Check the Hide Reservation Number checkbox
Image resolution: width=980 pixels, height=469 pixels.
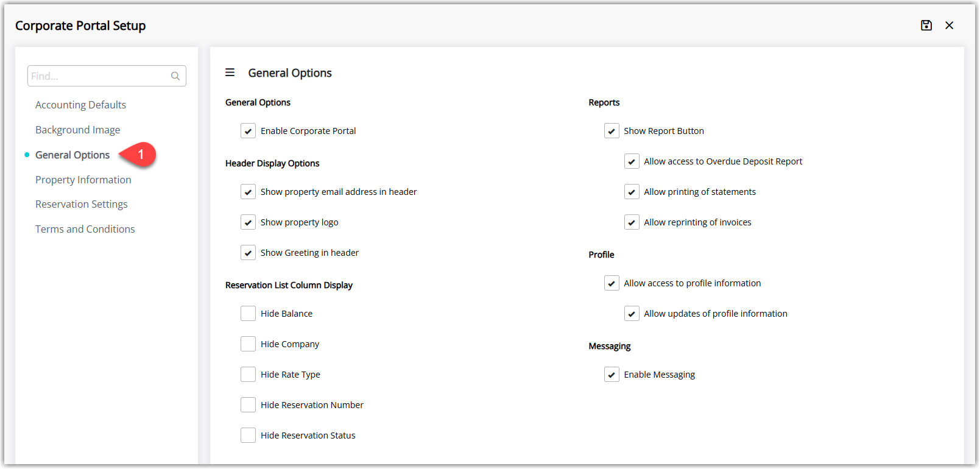tap(248, 405)
